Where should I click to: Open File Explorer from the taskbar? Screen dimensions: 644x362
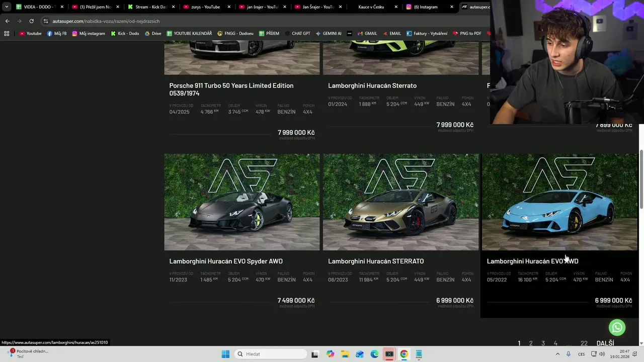(345, 354)
